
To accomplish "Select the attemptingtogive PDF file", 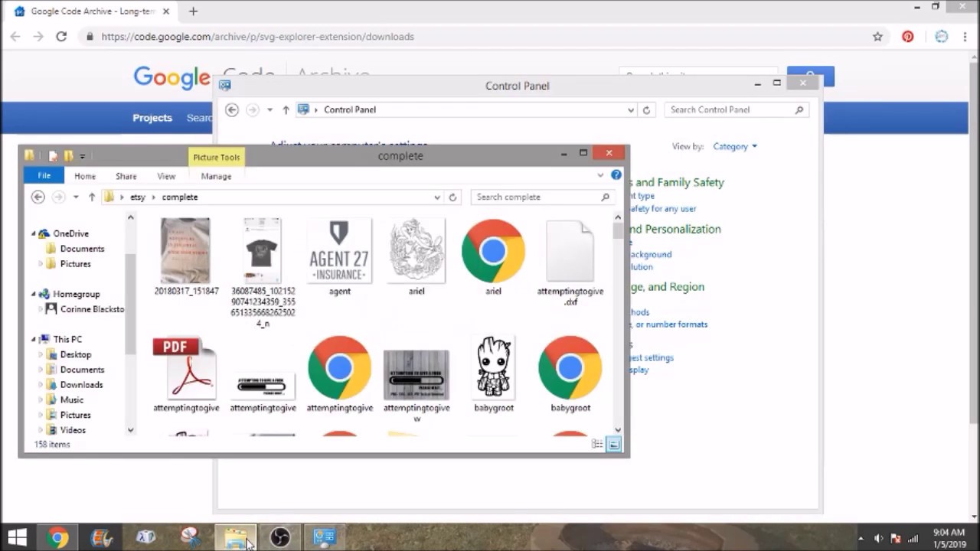I will (186, 374).
